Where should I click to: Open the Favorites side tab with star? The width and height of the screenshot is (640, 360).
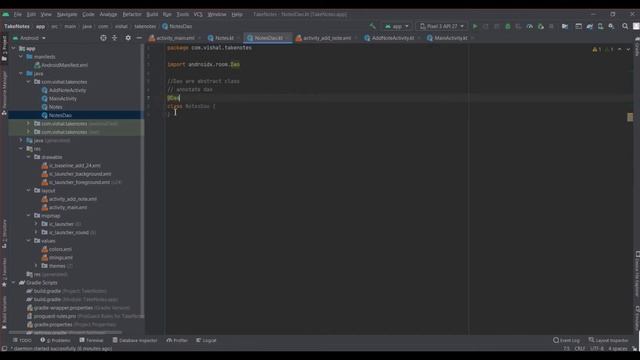(4, 272)
